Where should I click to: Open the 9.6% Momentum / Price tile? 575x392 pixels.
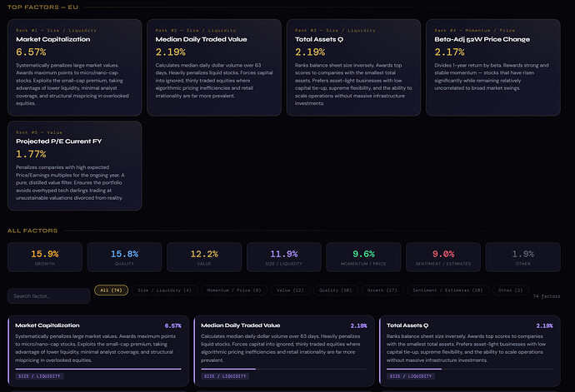363,258
